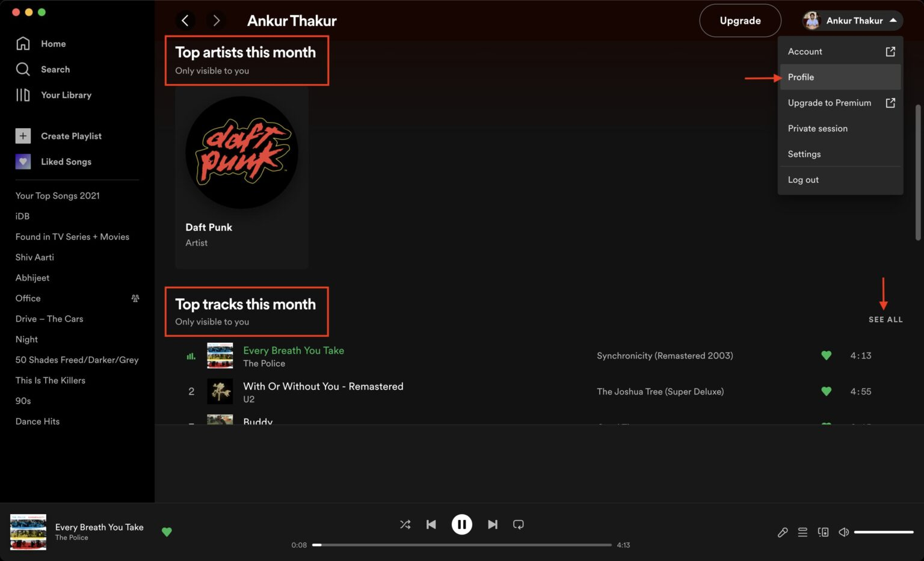Click the playback progress bar
Viewport: 924px width, 561px height.
[x=461, y=545]
